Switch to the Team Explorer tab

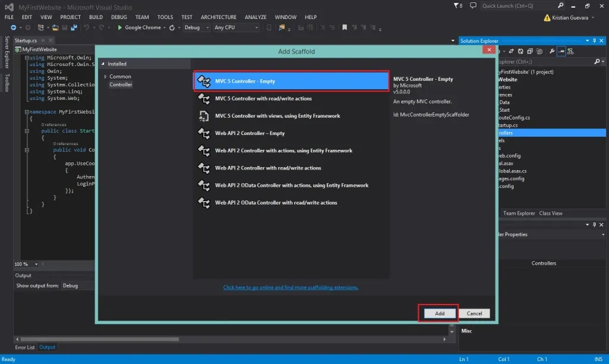coord(519,214)
